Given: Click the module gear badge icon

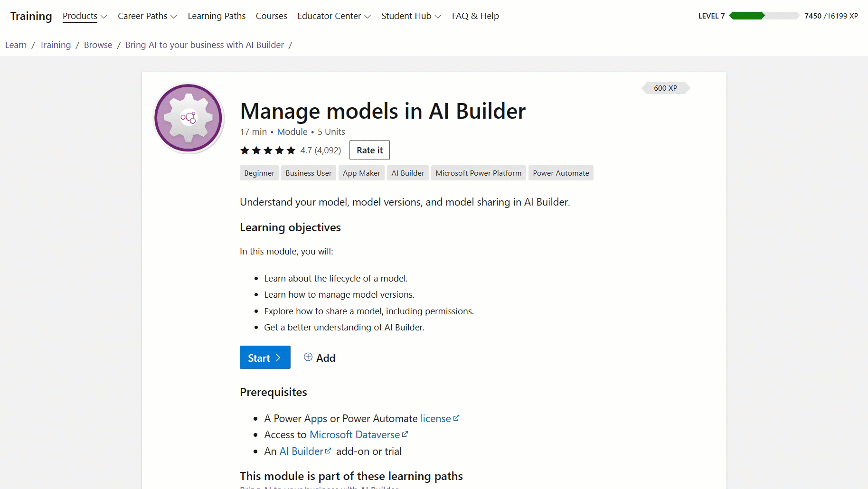Looking at the screenshot, I should pyautogui.click(x=188, y=118).
